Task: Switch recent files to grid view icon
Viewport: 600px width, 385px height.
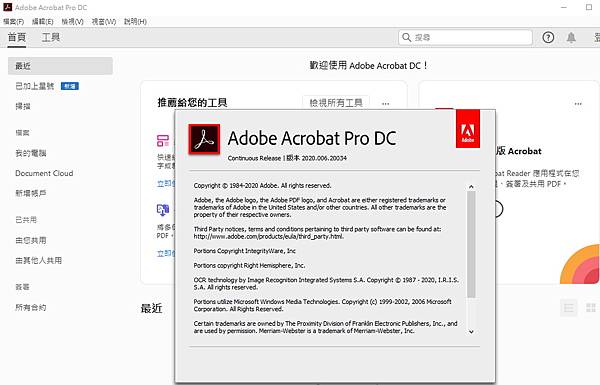Action: tap(591, 308)
